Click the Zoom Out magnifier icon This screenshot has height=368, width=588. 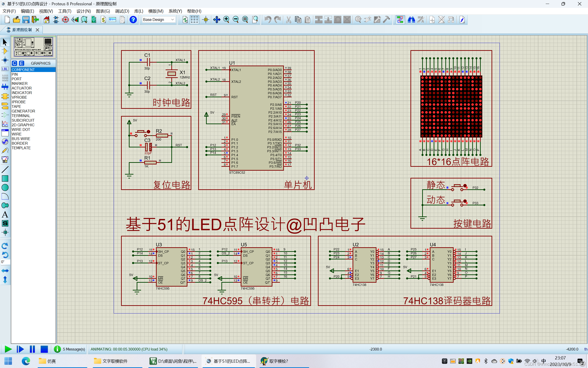(236, 20)
